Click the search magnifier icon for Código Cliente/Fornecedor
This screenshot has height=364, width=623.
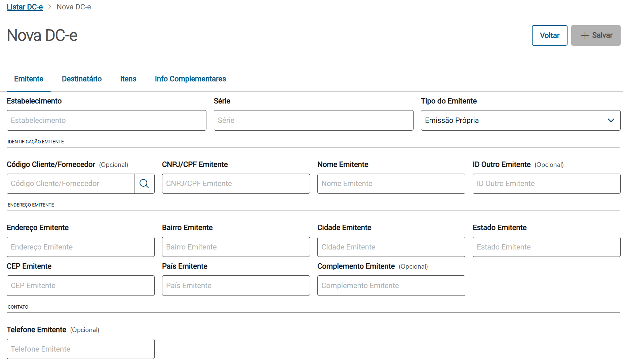[x=144, y=183]
